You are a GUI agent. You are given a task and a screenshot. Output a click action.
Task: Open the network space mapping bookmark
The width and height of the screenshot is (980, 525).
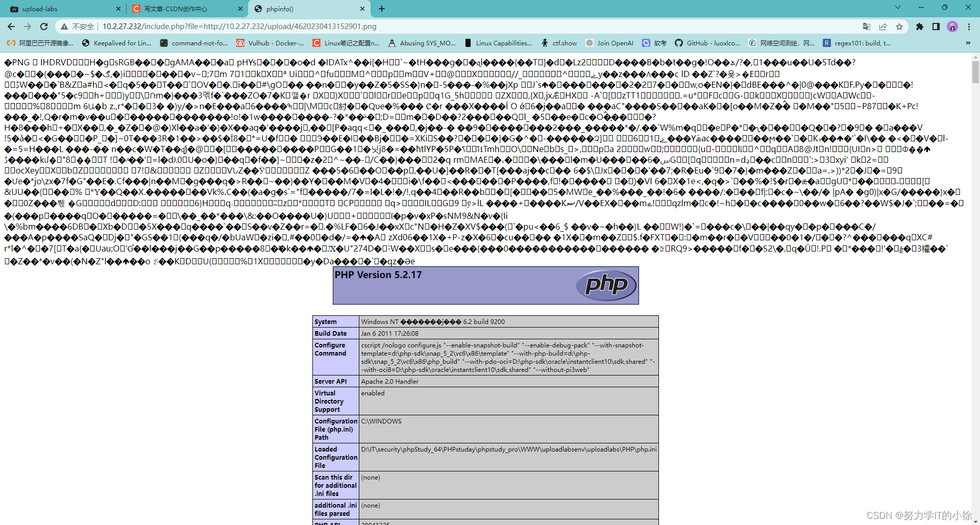point(782,43)
